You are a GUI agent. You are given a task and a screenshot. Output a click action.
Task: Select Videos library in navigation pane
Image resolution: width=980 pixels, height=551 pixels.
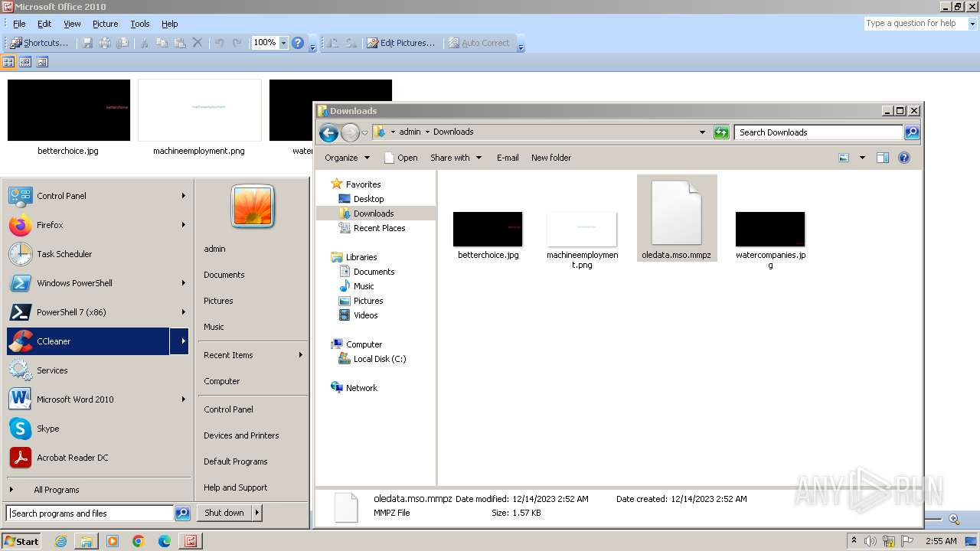point(365,315)
